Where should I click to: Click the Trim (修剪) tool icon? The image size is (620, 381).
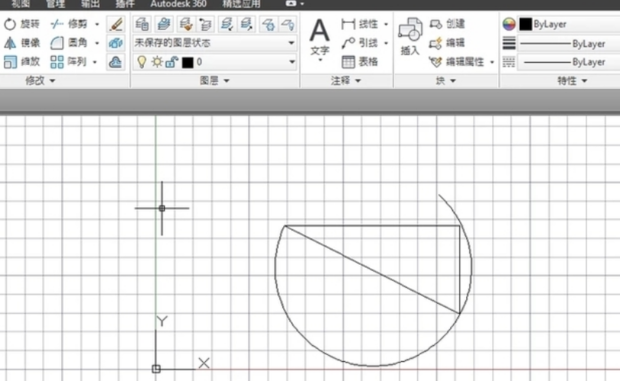pos(57,24)
